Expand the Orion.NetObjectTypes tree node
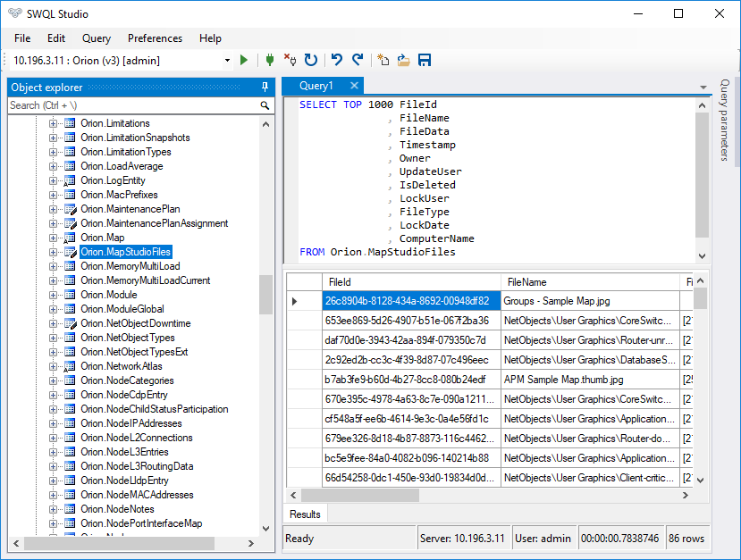741x560 pixels. click(x=53, y=338)
